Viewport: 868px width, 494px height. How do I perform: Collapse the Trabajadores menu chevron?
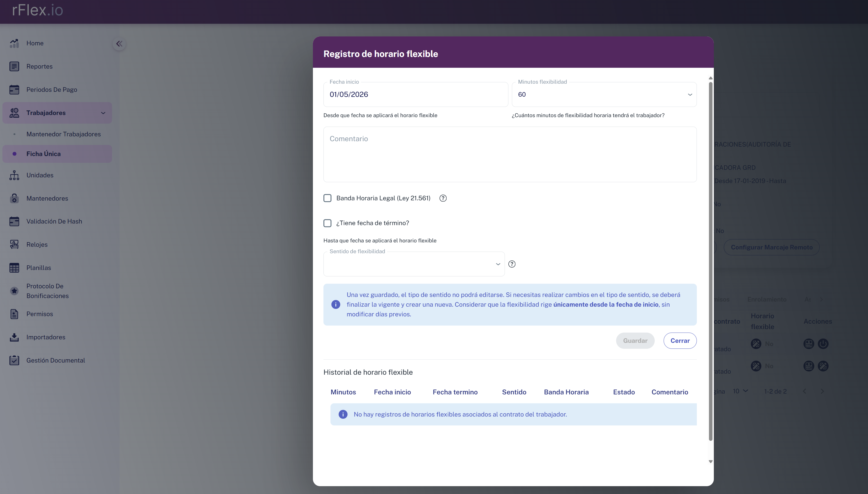click(103, 113)
